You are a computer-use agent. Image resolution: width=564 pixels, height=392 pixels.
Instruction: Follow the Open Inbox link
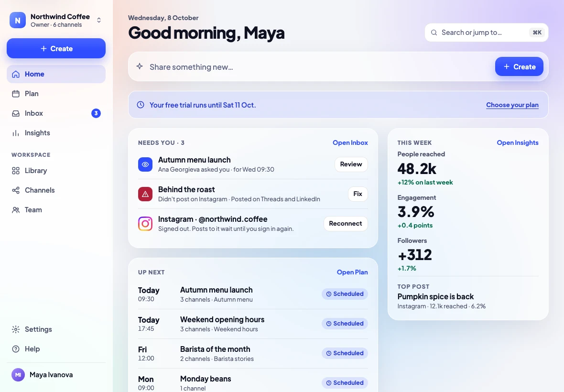(350, 143)
